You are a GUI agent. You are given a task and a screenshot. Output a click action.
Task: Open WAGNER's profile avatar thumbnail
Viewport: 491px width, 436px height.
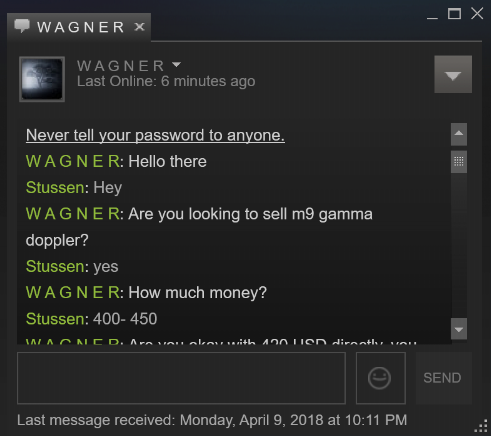tap(42, 79)
